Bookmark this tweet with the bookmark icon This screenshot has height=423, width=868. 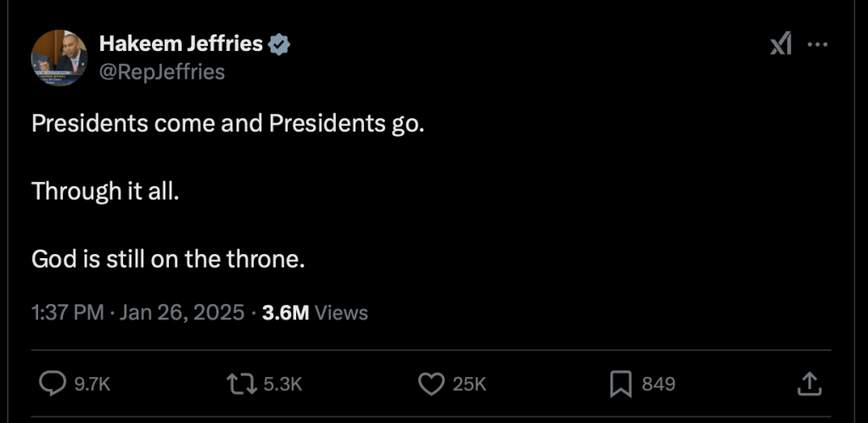point(621,384)
